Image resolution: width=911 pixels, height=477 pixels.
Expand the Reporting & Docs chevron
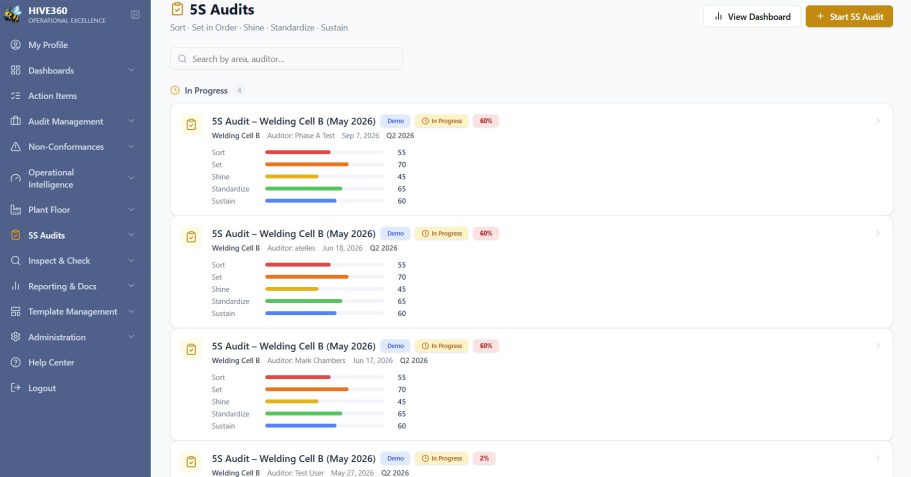click(x=131, y=286)
